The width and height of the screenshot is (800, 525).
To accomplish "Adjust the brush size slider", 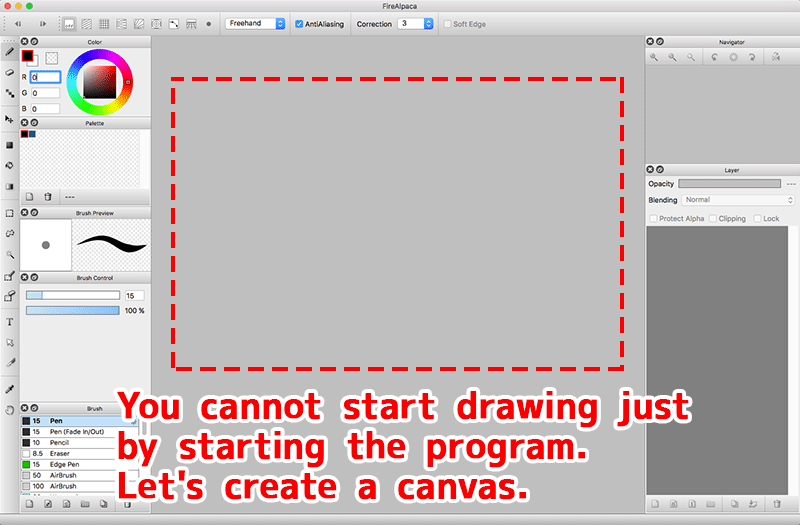I will pos(73,295).
